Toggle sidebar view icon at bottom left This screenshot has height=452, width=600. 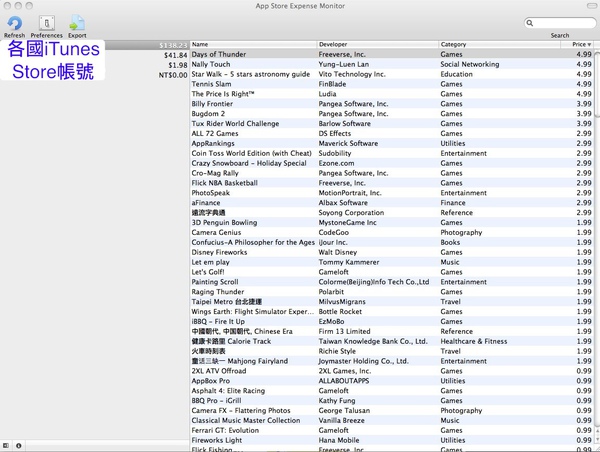(6, 445)
